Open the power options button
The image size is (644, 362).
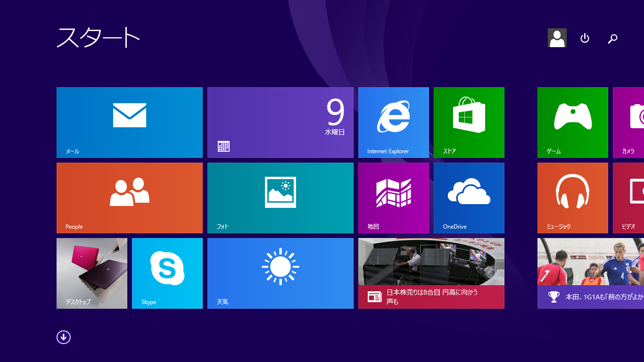click(x=585, y=38)
